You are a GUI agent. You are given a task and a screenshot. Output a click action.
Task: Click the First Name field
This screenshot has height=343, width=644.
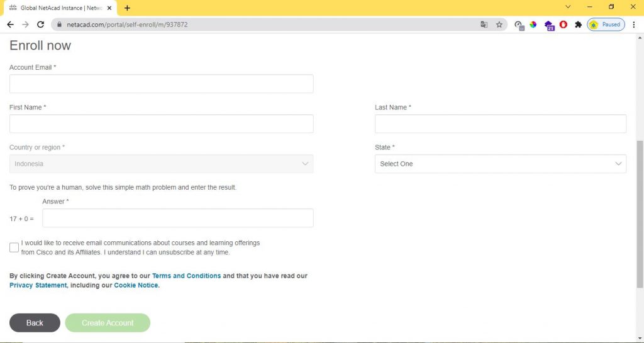click(x=162, y=124)
